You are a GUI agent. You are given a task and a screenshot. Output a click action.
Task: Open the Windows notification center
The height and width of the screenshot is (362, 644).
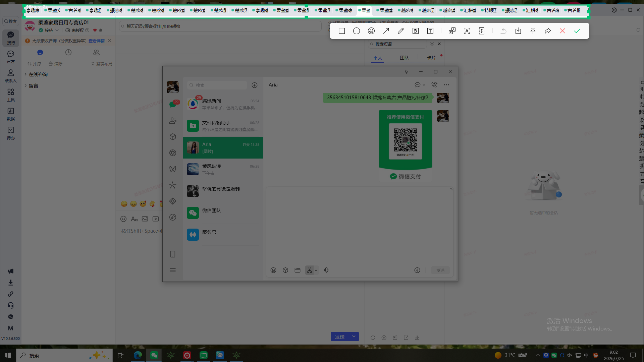point(633,355)
